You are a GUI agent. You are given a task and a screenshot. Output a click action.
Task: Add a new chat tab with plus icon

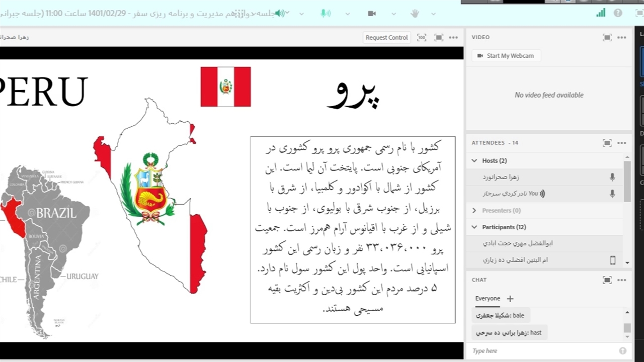tap(510, 299)
